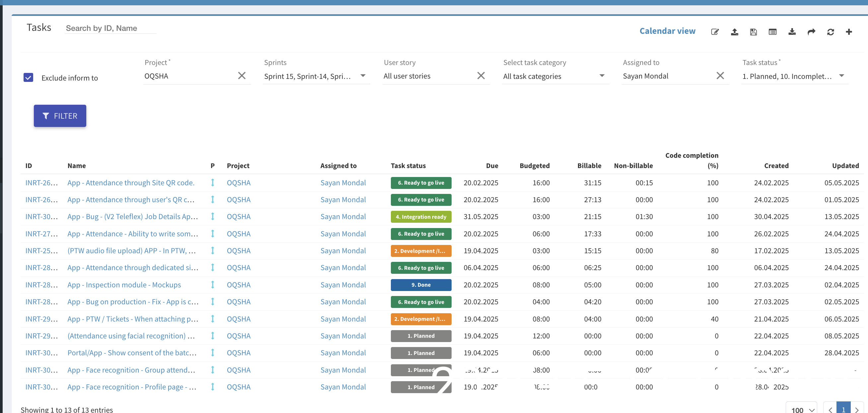Clear the OQSHA project selection
The height and width of the screenshot is (413, 868).
(x=242, y=75)
